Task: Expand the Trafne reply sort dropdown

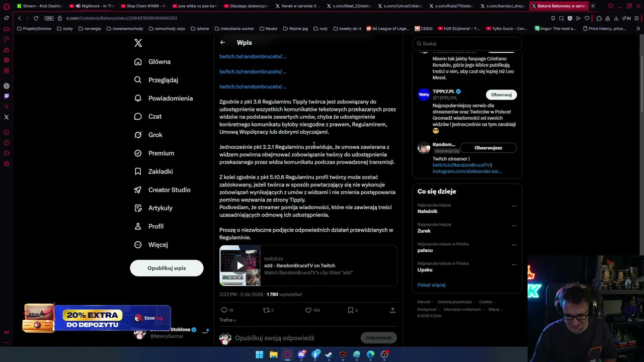Action: click(x=228, y=320)
